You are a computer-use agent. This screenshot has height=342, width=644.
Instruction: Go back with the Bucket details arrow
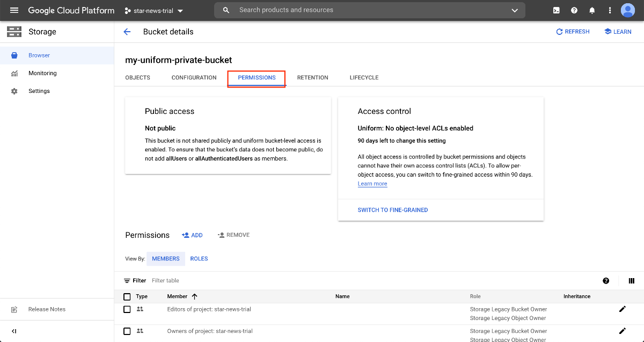coord(127,32)
